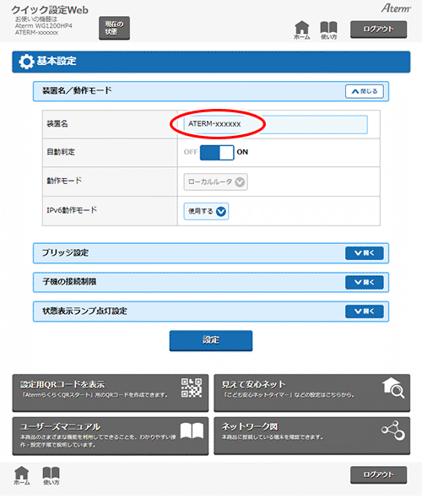Open ネットワーク図 tile
Screen dimensions: 422x504
311,436
